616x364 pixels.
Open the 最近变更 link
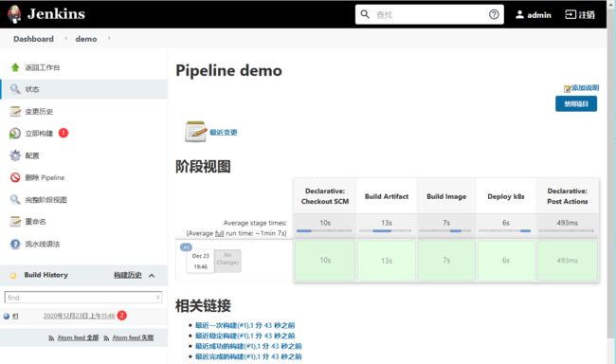tap(223, 133)
